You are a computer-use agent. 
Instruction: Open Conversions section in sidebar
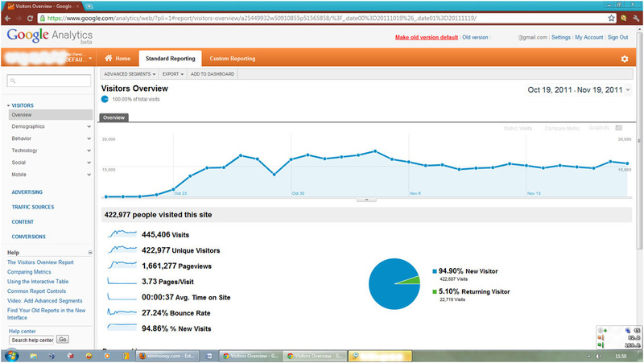pyautogui.click(x=29, y=237)
